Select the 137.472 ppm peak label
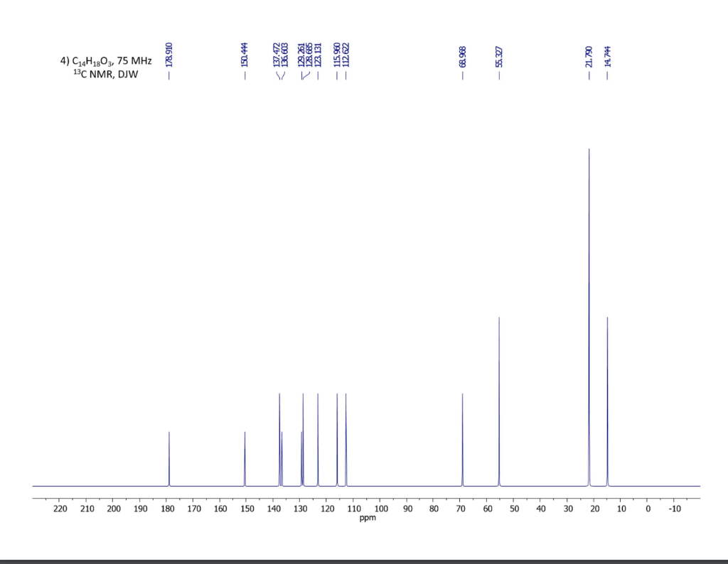 point(277,55)
